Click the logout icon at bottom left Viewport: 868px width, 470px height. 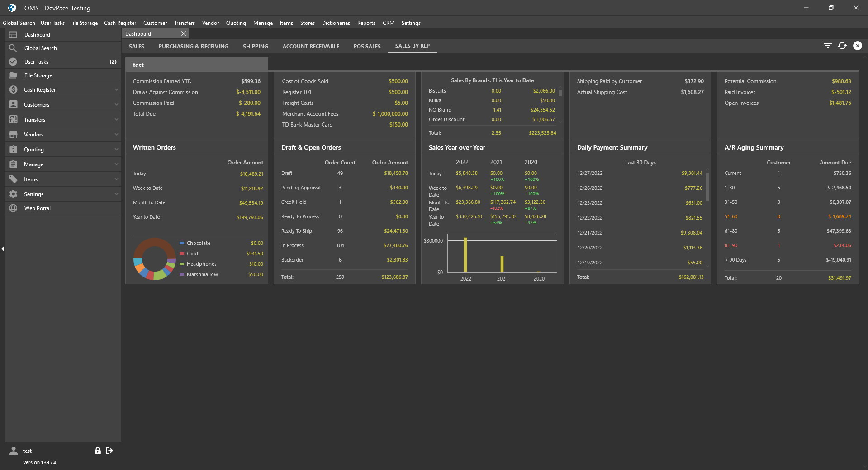click(109, 451)
